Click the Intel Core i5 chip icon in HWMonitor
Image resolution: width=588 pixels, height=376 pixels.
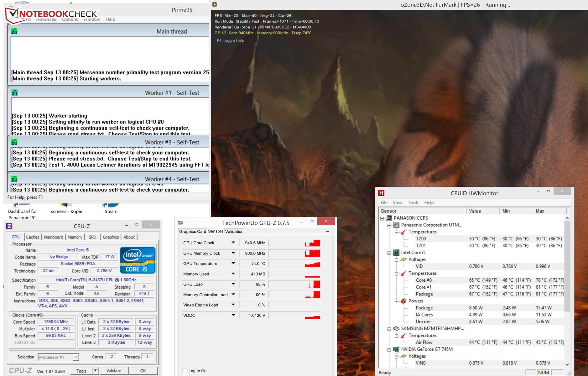coord(396,252)
